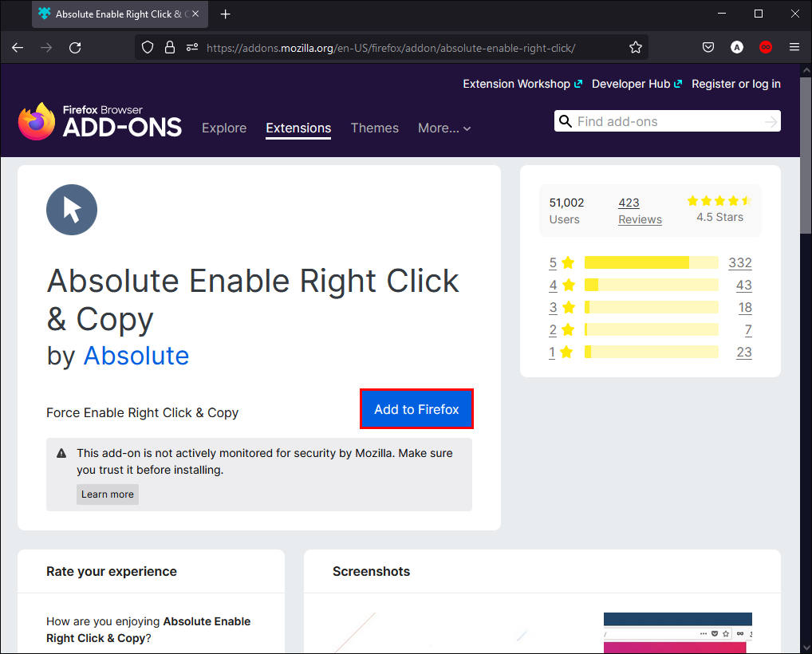Click the browser forward arrow
Screen dimensions: 812x654
[46, 48]
